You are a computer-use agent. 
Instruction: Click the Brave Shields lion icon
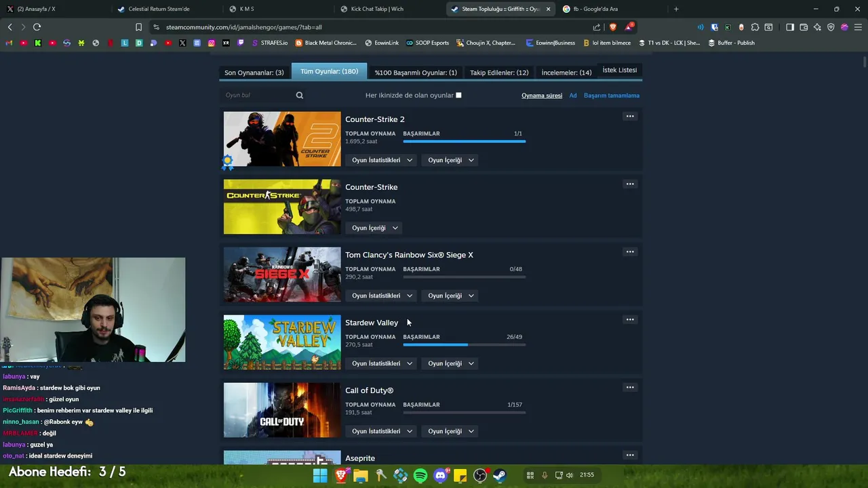pyautogui.click(x=613, y=27)
